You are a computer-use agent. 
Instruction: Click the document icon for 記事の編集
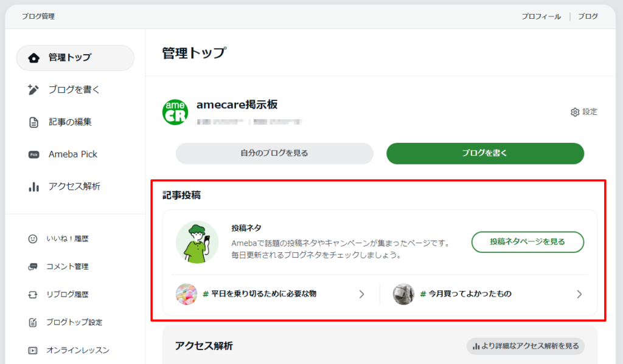click(x=34, y=122)
